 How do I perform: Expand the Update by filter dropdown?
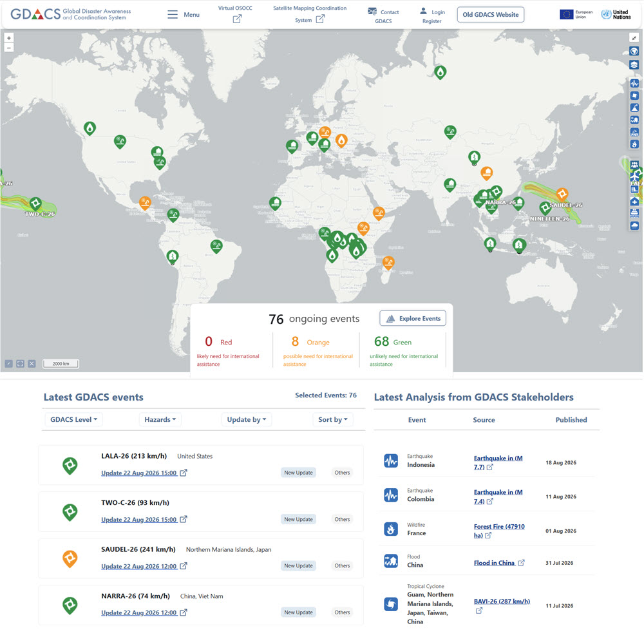247,419
